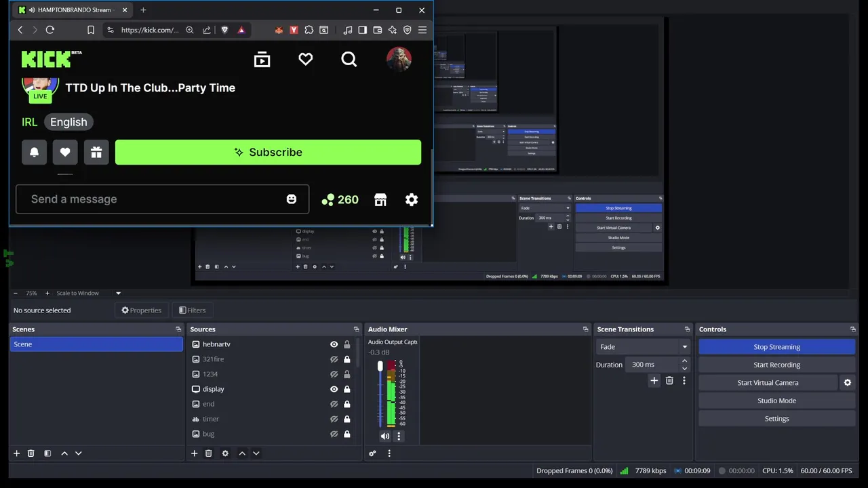Add a new source in the Sources panel

click(x=195, y=453)
